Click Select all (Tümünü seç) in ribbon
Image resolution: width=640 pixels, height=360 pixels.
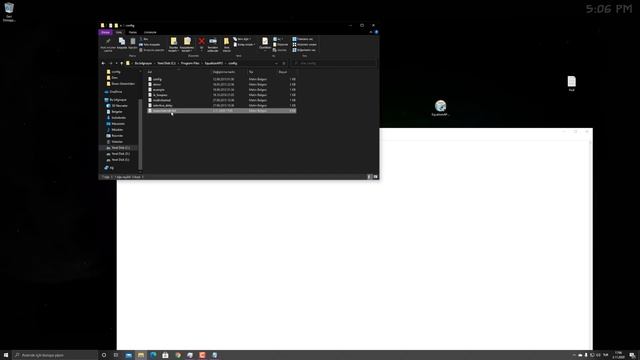point(303,39)
